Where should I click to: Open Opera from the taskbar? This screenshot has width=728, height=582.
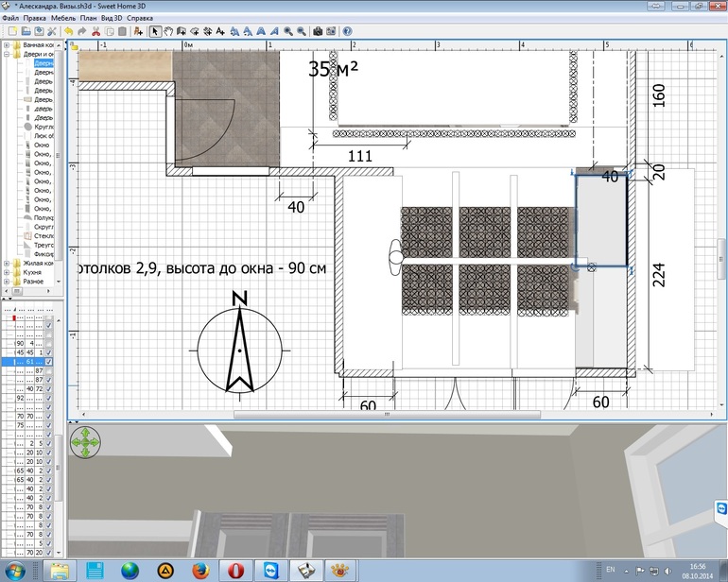click(x=235, y=571)
